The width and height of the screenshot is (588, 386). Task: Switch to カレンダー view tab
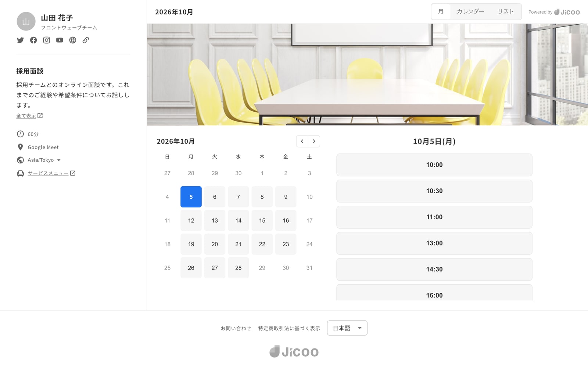470,12
